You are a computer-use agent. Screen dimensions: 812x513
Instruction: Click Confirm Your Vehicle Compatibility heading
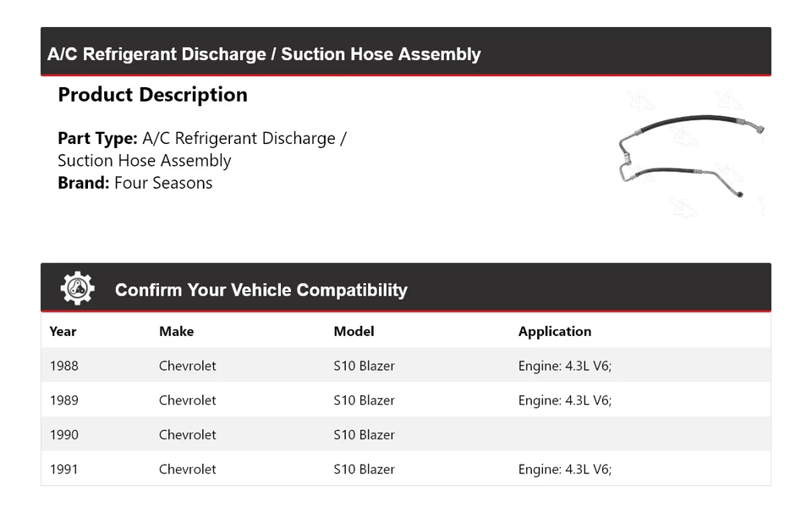tap(261, 290)
